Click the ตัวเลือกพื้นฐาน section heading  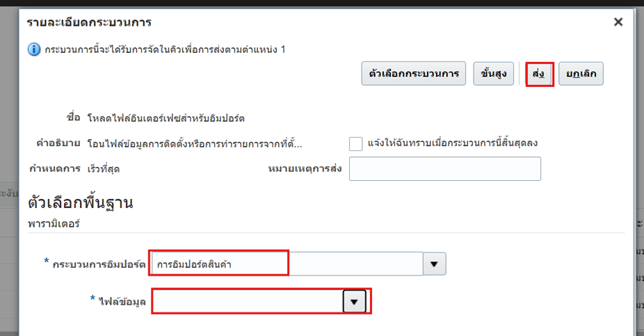point(80,203)
